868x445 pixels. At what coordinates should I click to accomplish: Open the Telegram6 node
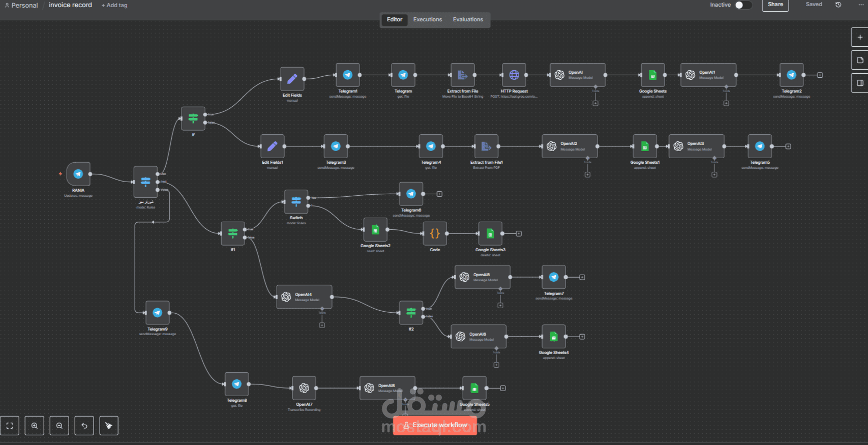coord(411,194)
